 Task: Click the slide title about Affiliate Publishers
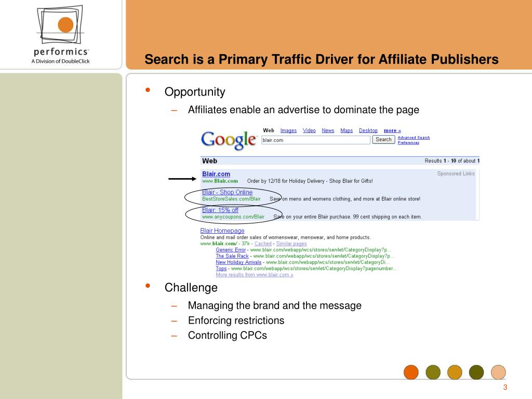click(321, 59)
